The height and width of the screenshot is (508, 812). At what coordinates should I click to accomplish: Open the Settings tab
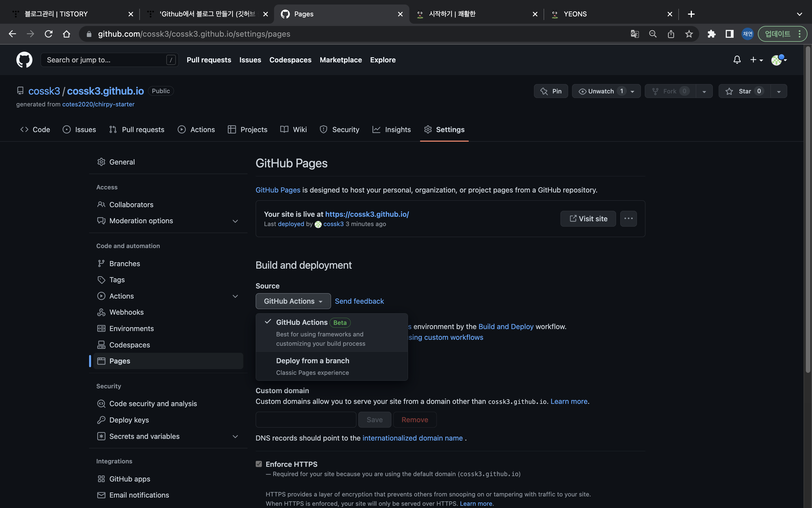coord(444,130)
